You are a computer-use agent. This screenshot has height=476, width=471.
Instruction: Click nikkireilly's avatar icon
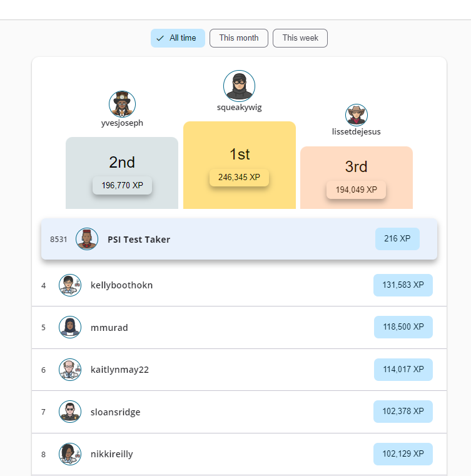[70, 454]
